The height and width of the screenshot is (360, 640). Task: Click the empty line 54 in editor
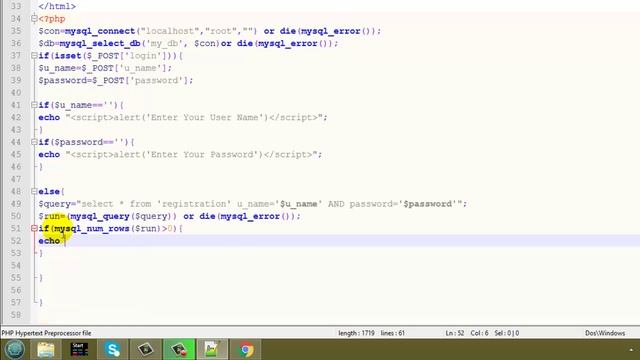[339, 266]
